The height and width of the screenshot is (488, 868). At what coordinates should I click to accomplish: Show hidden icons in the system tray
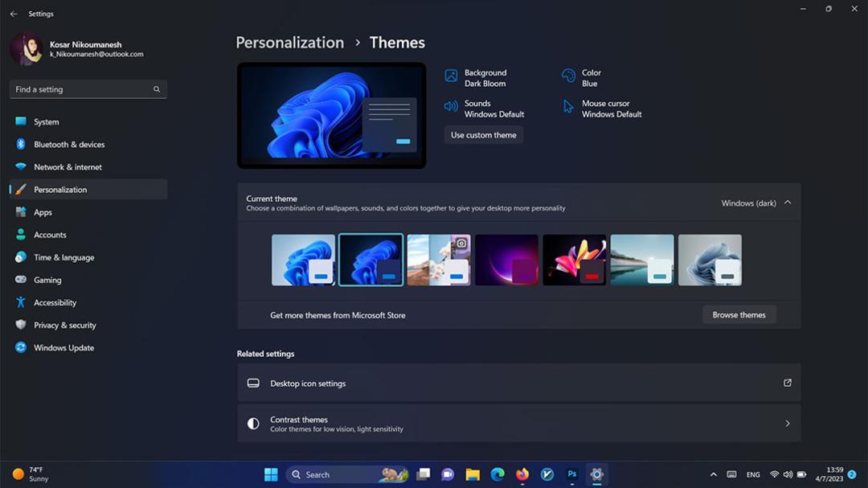(x=713, y=474)
